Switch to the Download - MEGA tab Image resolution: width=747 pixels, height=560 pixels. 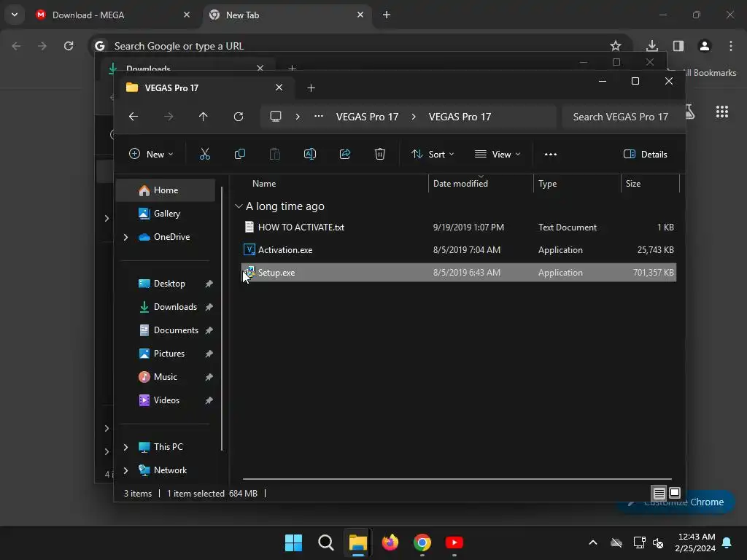point(112,15)
